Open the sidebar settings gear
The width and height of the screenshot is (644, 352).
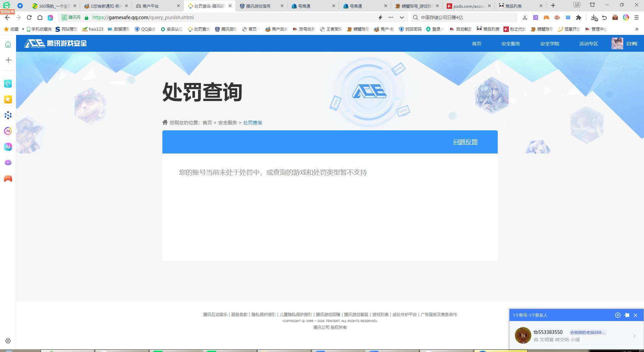8,341
